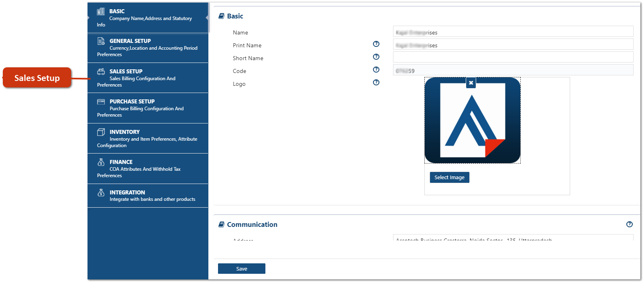Click the Inventory box icon
Image resolution: width=644 pixels, height=283 pixels.
101,132
